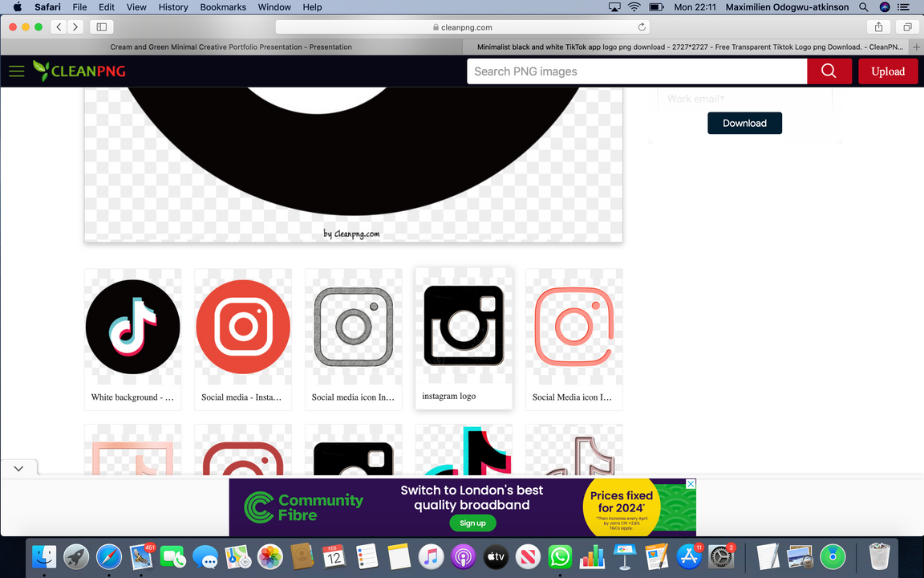Click the Work email field
Image resolution: width=924 pixels, height=578 pixels.
[x=745, y=99]
